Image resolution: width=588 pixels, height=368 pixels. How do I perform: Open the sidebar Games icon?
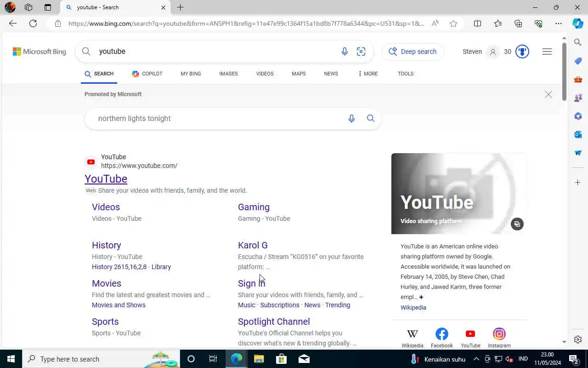click(x=578, y=98)
